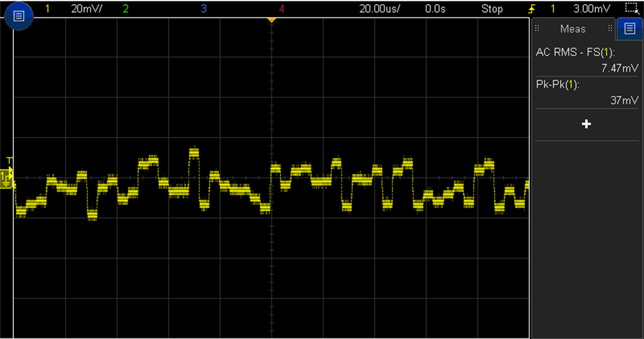Grab the right drag handle beside Meas

coord(610,29)
